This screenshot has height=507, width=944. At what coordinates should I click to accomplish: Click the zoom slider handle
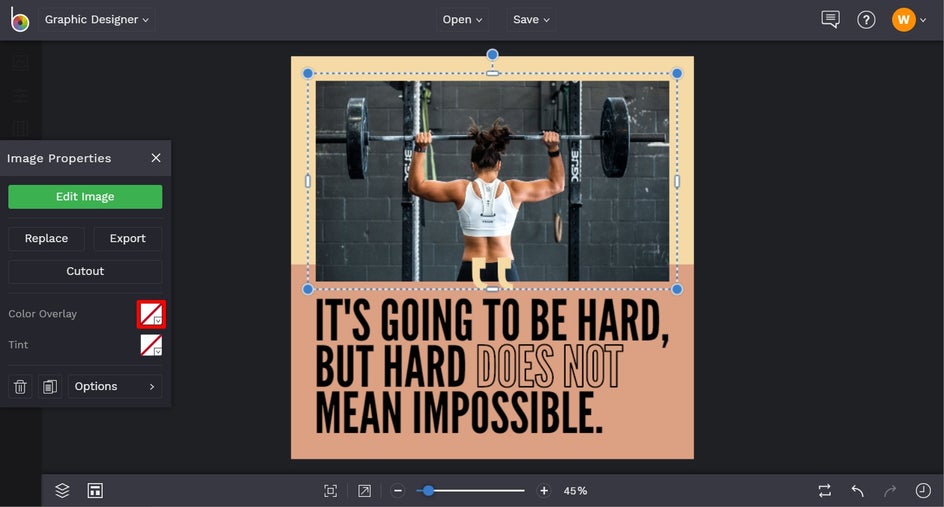click(428, 491)
